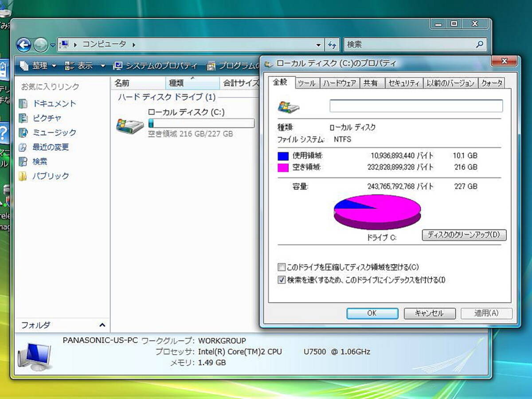Click the 表示 view button

(78, 66)
